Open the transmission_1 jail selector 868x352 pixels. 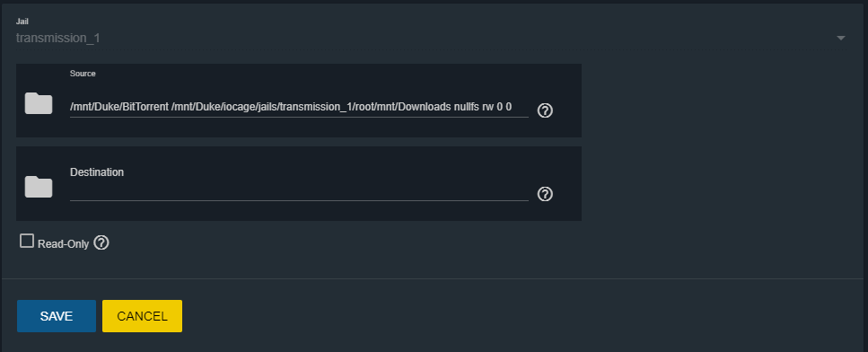point(431,39)
